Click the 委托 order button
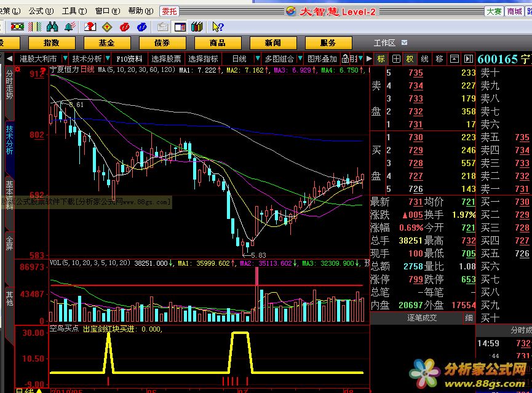 (x=169, y=12)
